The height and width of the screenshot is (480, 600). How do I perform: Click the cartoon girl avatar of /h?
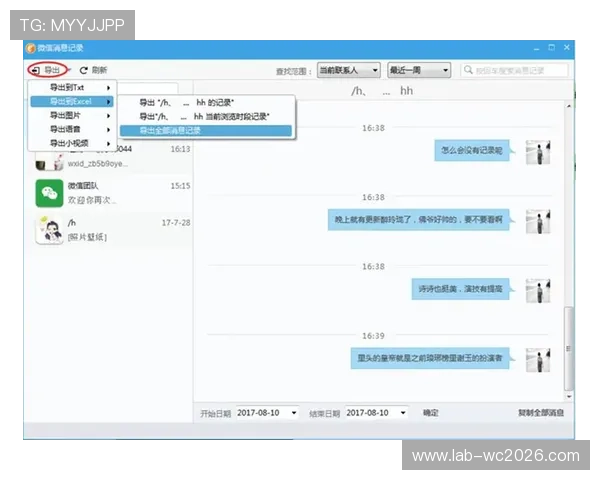point(49,230)
